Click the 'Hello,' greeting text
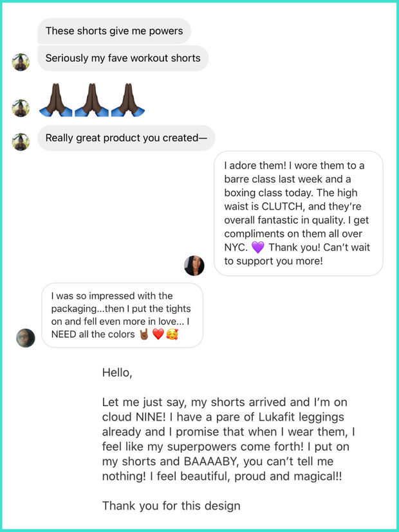The image size is (399, 532). pos(117,373)
